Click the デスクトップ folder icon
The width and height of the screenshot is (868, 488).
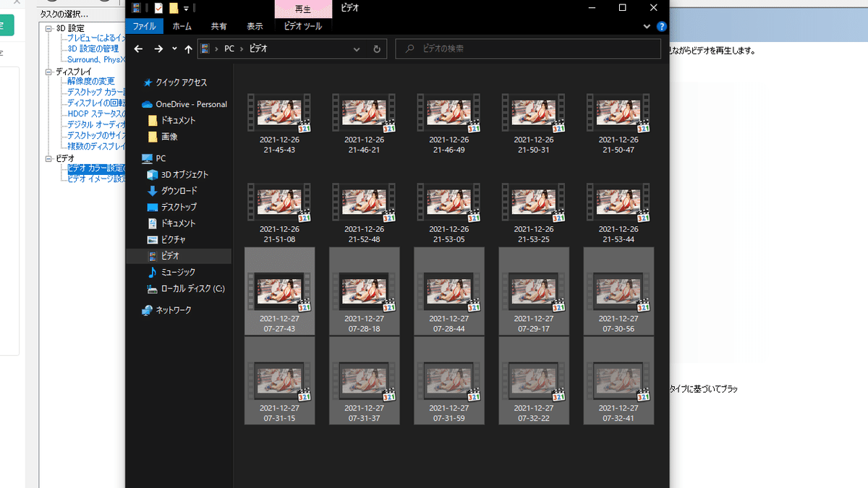[153, 207]
